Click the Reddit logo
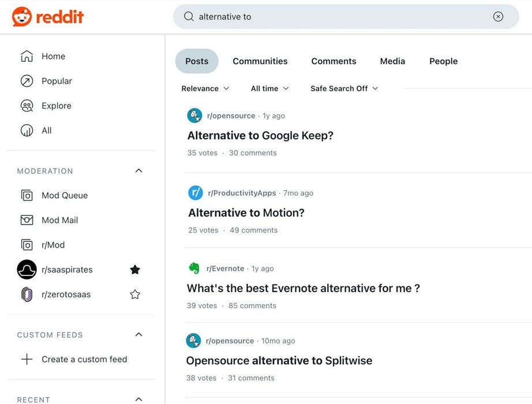 click(48, 17)
